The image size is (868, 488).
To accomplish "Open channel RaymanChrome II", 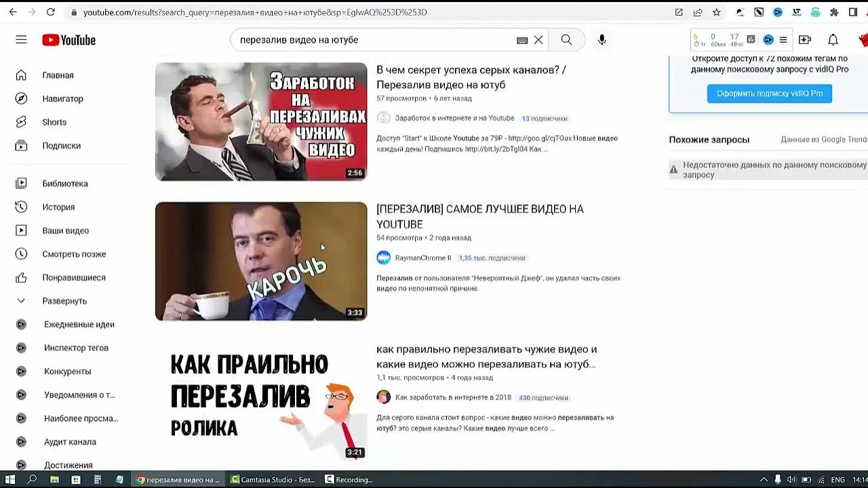I will (423, 258).
